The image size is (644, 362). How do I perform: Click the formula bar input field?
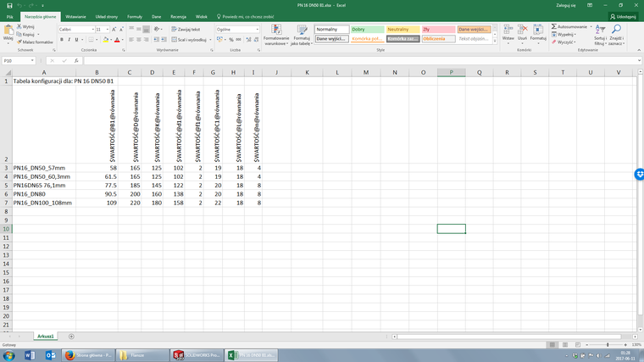tap(361, 60)
